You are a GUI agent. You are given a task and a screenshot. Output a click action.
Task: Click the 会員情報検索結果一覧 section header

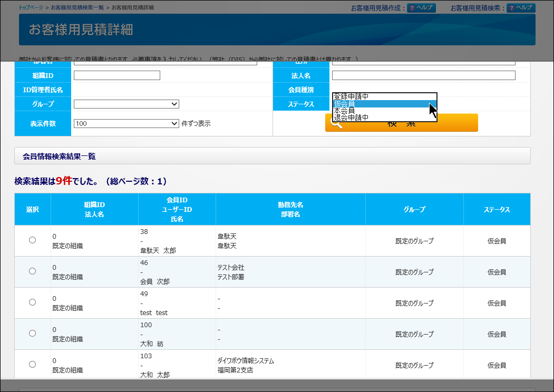(x=272, y=156)
